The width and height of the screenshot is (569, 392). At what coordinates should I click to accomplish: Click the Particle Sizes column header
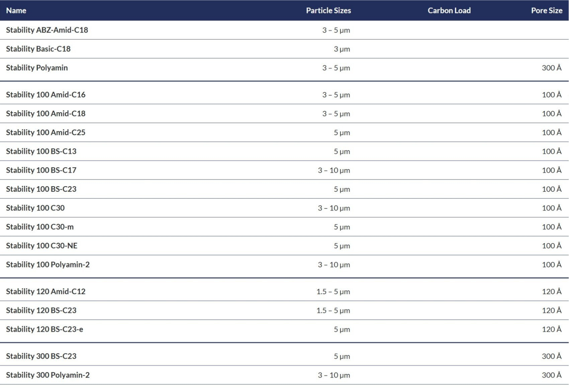(x=328, y=10)
